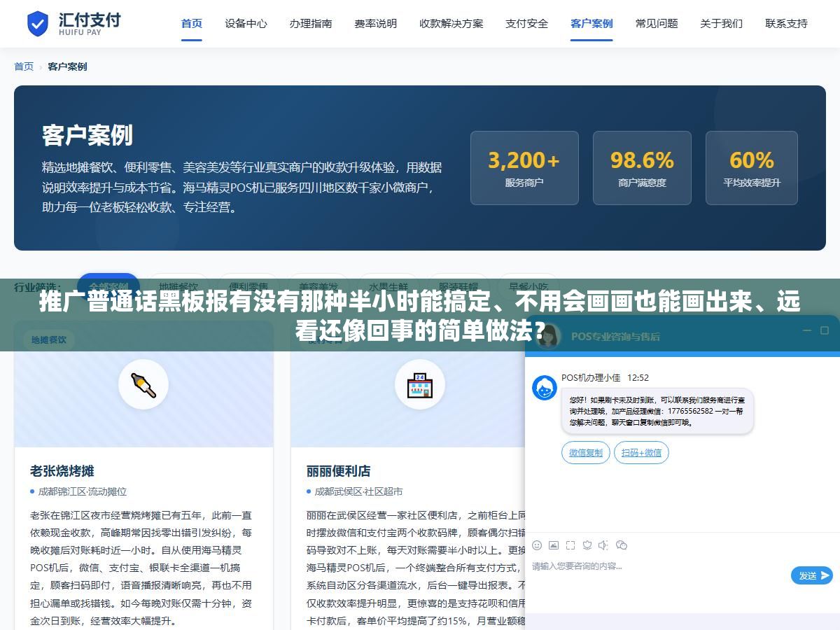
Task: Click the 丽丽便利店 case title
Action: point(339,470)
